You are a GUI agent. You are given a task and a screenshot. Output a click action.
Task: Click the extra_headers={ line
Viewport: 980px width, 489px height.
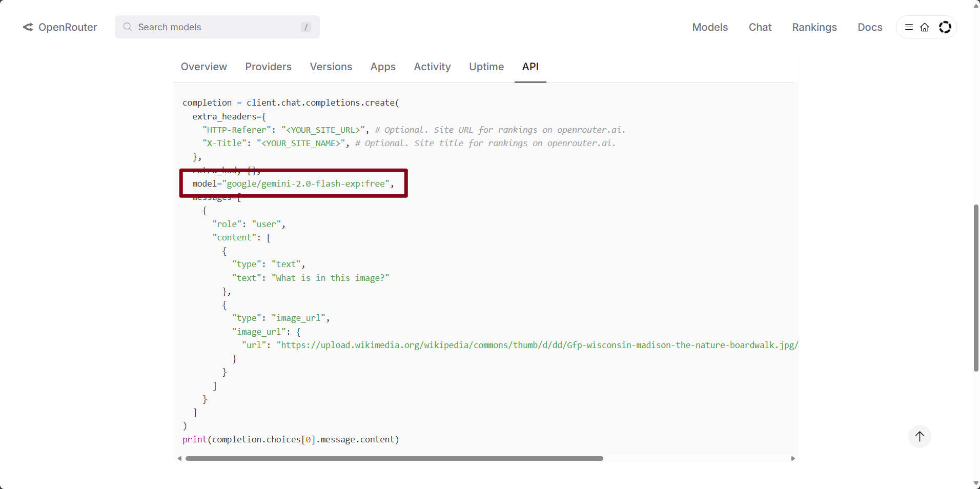click(229, 116)
